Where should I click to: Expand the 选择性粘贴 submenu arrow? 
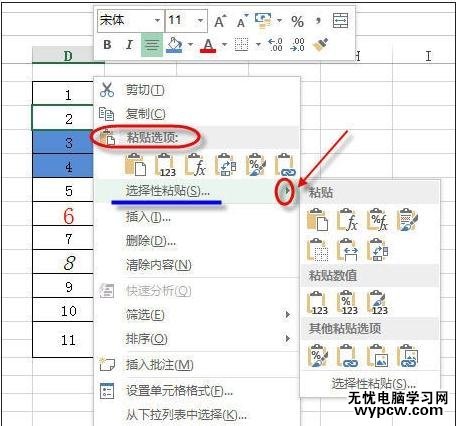[286, 191]
